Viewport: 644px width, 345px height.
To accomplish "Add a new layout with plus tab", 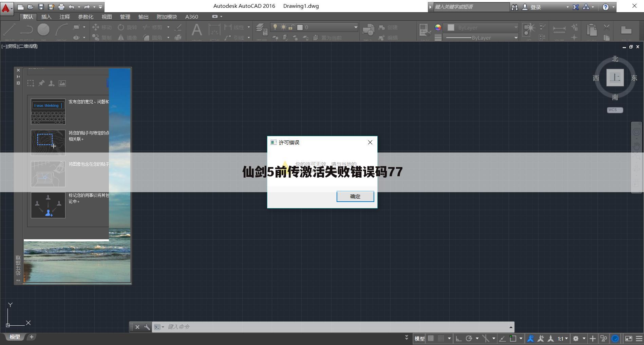I will pyautogui.click(x=32, y=337).
